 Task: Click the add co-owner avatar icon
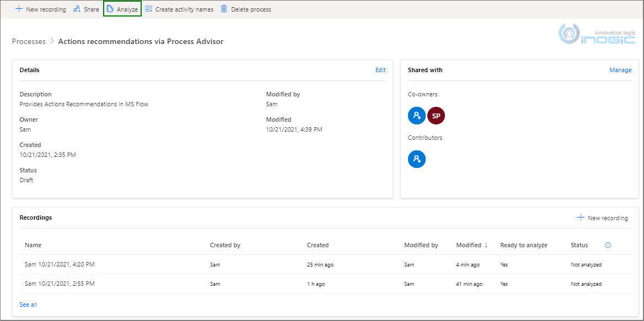[x=417, y=116]
